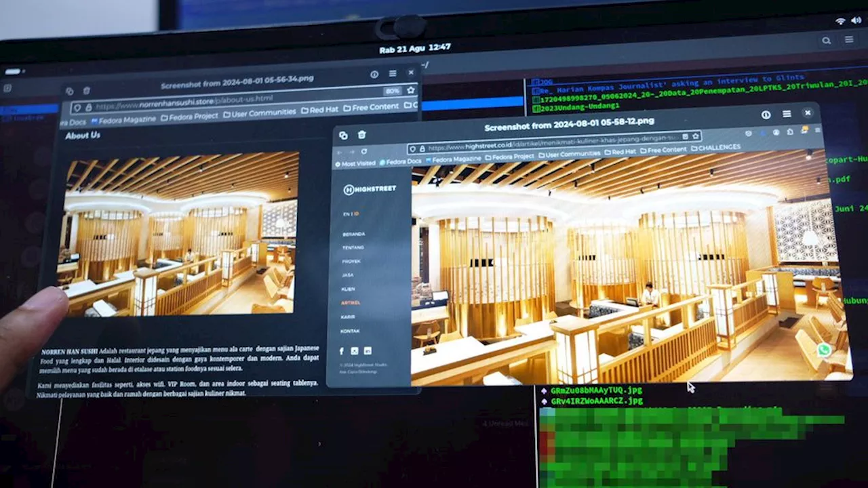This screenshot has height=488, width=868.
Task: Click ARTIKEL in Highstreet sidebar
Action: [351, 303]
